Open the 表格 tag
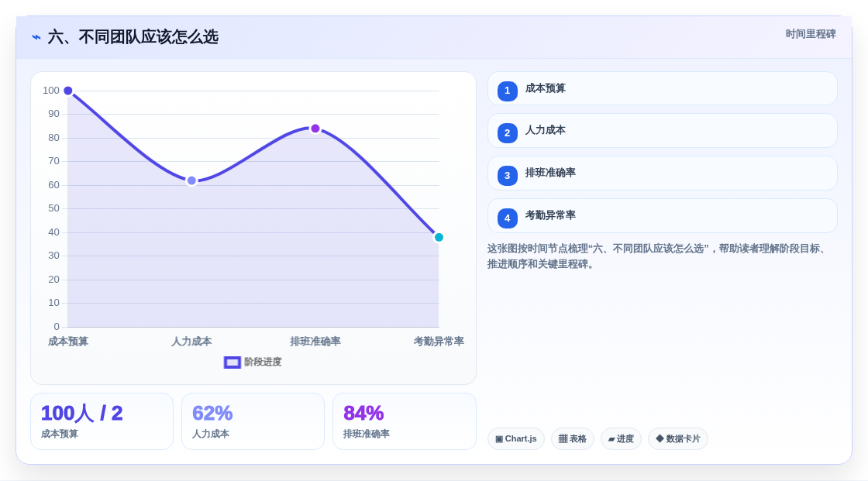Image resolution: width=868 pixels, height=481 pixels. pyautogui.click(x=573, y=439)
